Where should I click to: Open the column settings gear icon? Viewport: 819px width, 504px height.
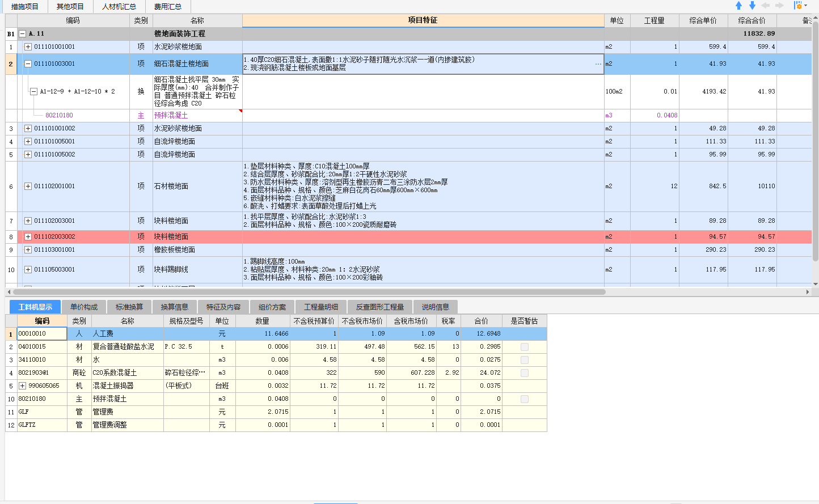798,5
